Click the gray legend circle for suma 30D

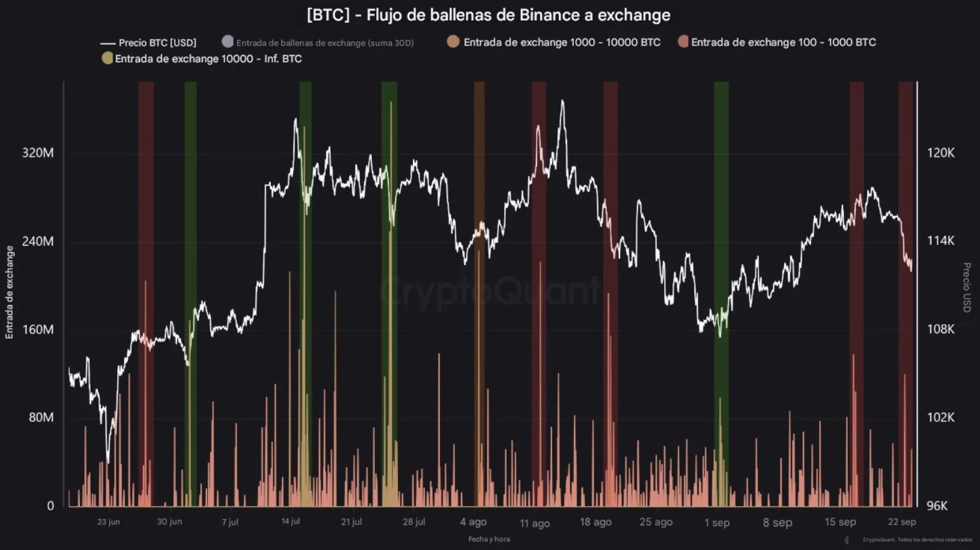pyautogui.click(x=228, y=42)
